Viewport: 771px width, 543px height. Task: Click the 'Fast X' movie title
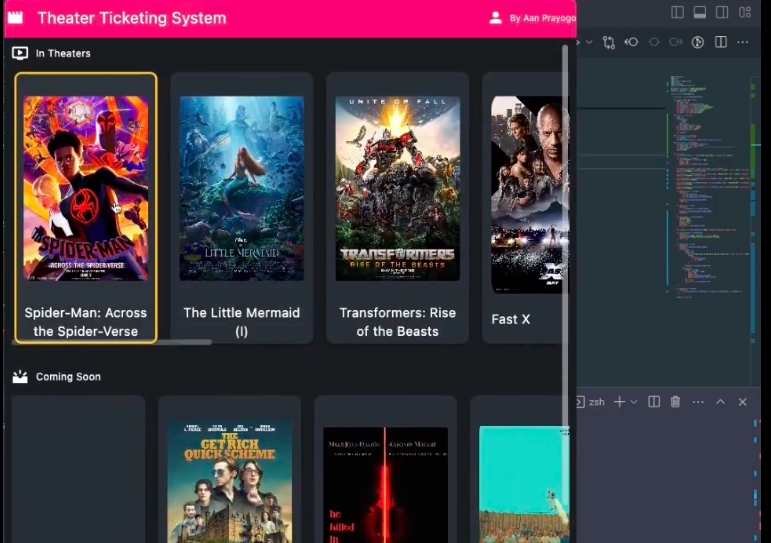(510, 319)
